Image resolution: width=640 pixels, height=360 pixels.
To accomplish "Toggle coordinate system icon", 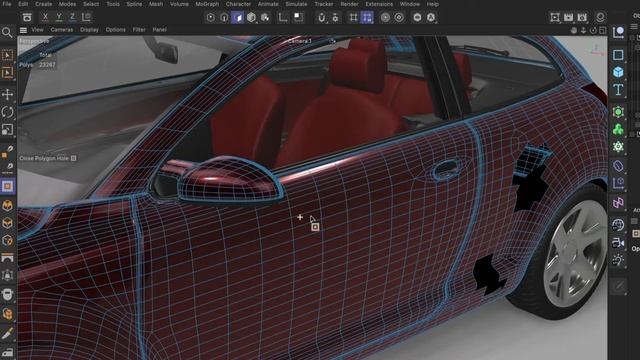I will [x=86, y=17].
